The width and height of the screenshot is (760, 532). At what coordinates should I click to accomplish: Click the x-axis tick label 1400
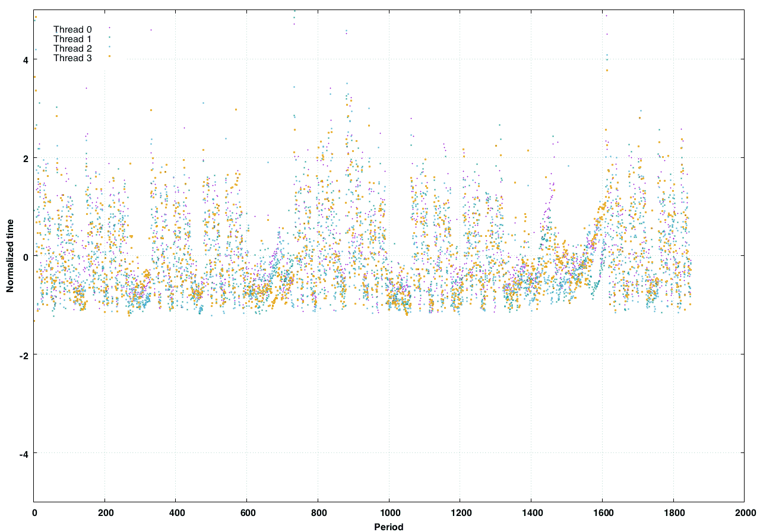(531, 512)
